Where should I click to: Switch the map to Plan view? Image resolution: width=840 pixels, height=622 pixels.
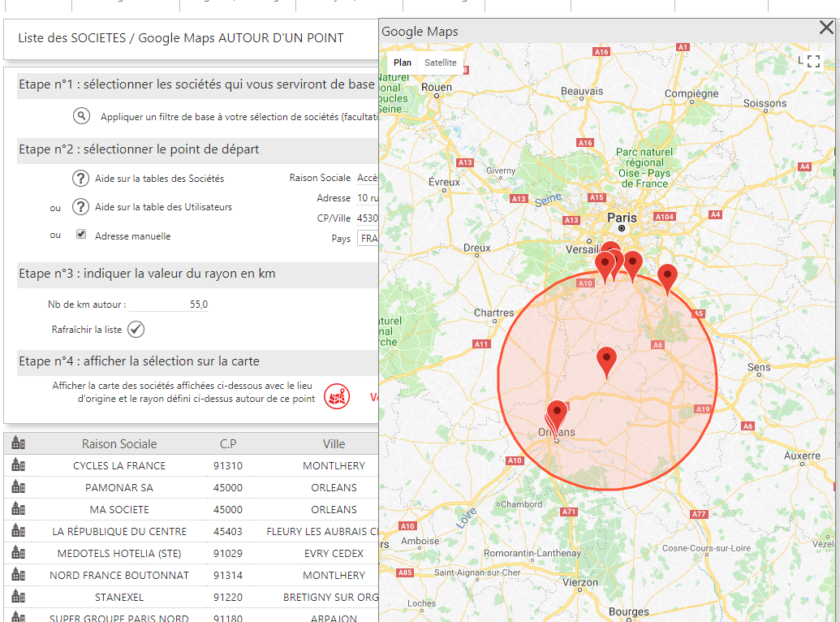click(x=403, y=63)
